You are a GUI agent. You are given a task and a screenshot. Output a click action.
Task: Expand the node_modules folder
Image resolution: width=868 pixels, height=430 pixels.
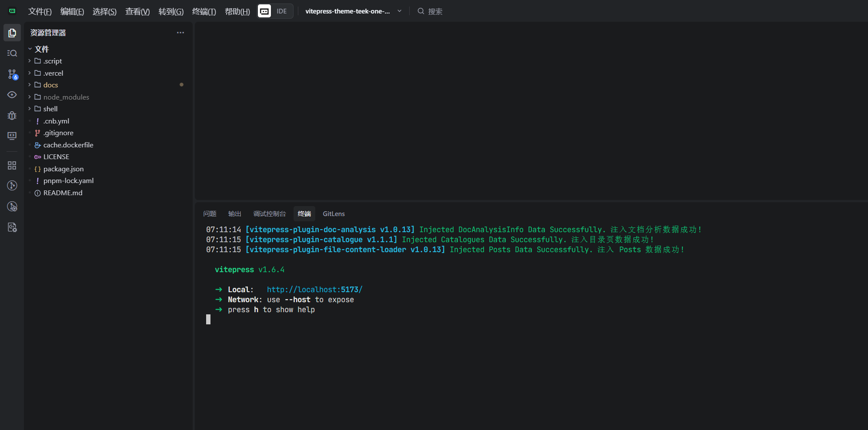click(30, 97)
